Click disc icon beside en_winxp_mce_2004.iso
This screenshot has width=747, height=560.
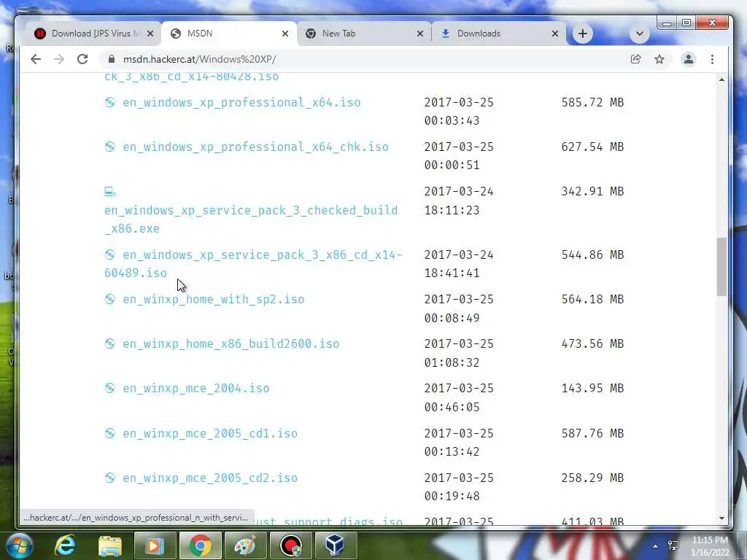[x=110, y=388]
